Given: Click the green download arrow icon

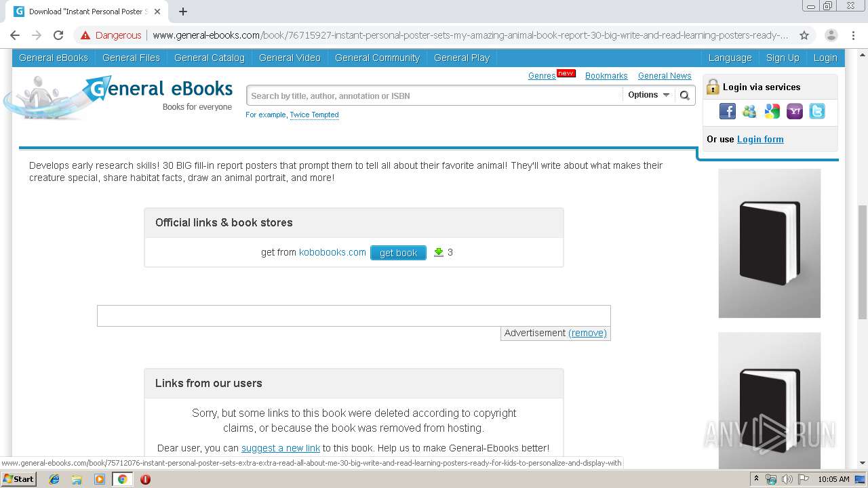Looking at the screenshot, I should point(439,252).
